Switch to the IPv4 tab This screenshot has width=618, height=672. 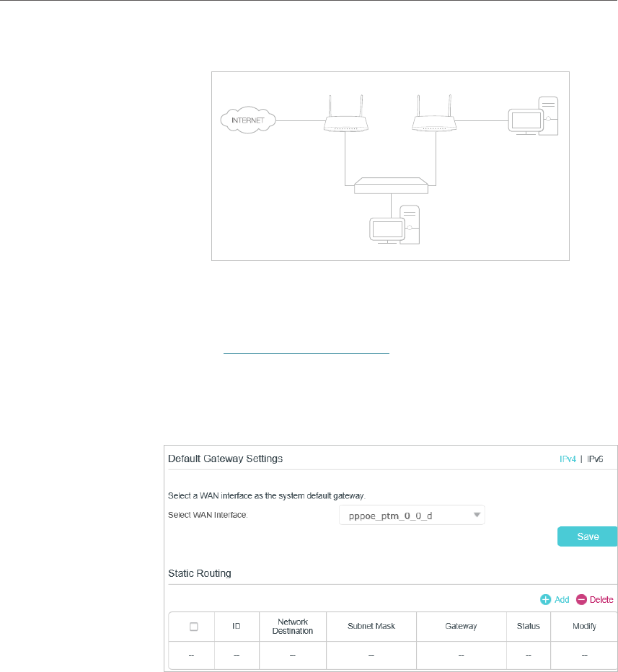pos(568,459)
